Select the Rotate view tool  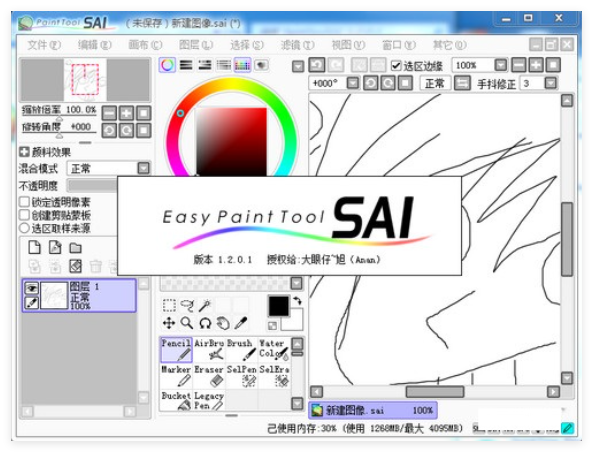tap(205, 323)
